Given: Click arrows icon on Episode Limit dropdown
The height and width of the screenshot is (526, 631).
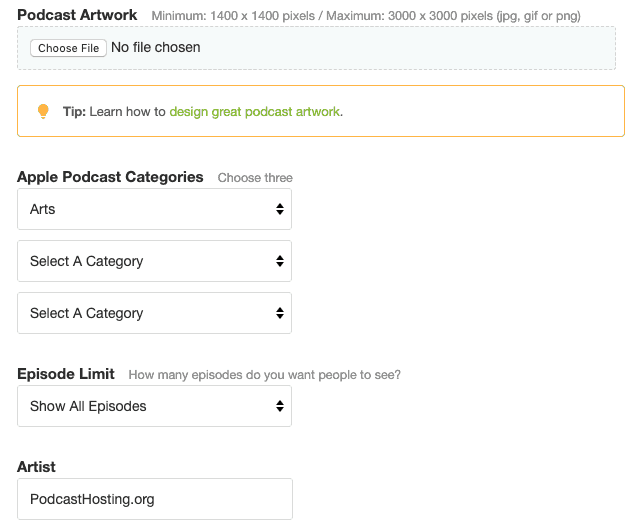Looking at the screenshot, I should point(280,406).
